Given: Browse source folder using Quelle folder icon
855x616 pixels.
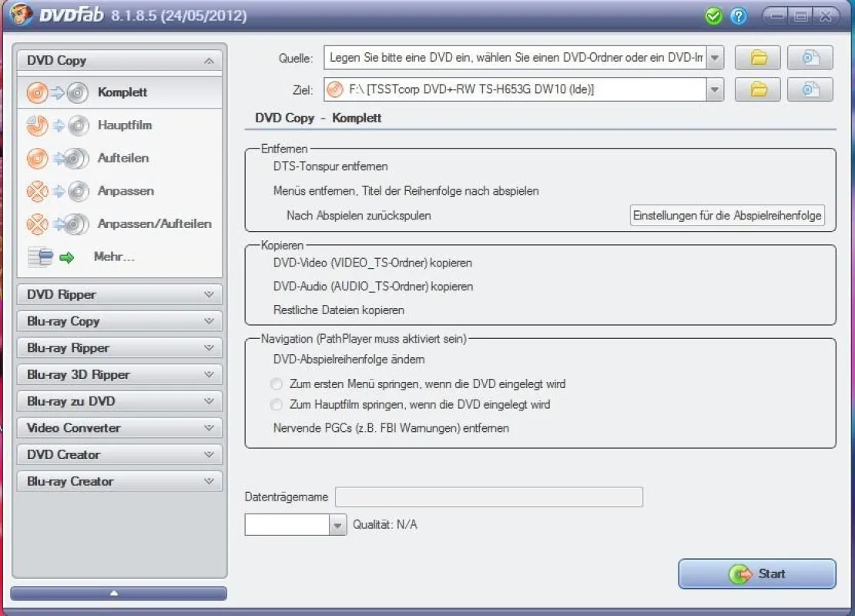Looking at the screenshot, I should click(x=758, y=57).
